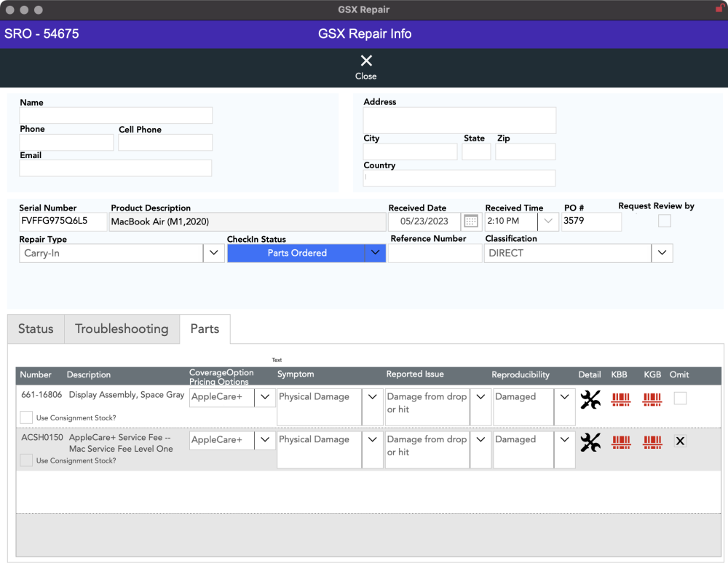This screenshot has height=577, width=728.
Task: Click KGB barcode for Display Assembly row
Action: [652, 399]
